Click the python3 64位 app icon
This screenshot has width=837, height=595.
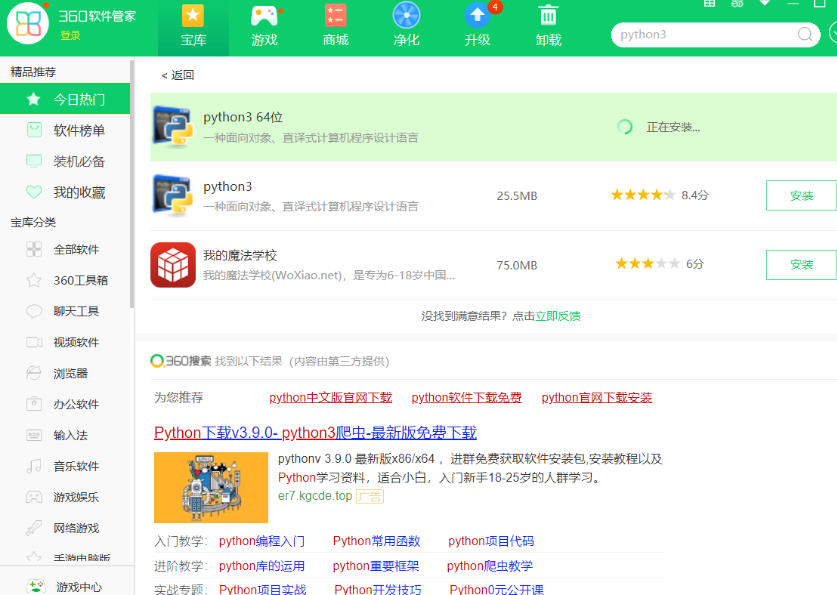click(x=172, y=126)
